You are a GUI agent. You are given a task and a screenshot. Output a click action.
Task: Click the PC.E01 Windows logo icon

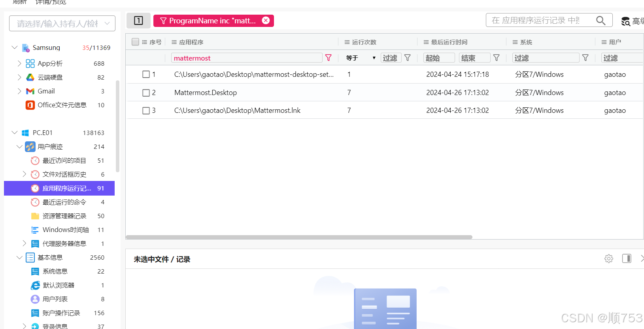[x=25, y=133]
